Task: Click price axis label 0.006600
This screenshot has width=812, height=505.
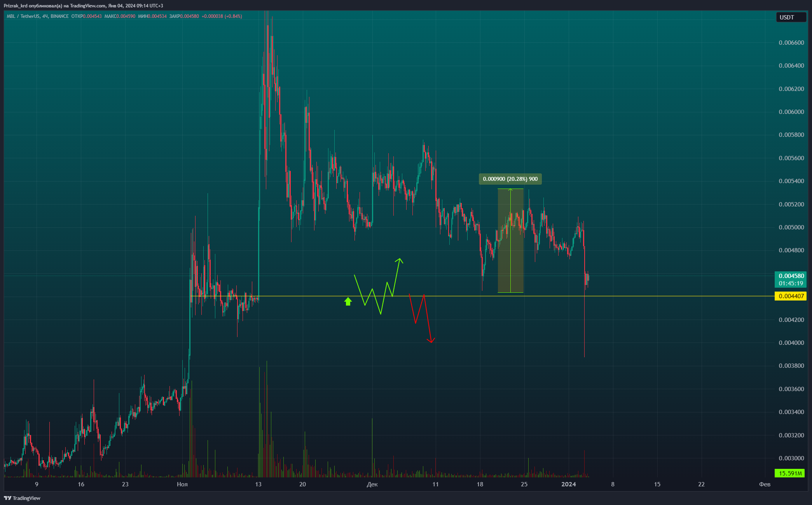Action: point(791,43)
